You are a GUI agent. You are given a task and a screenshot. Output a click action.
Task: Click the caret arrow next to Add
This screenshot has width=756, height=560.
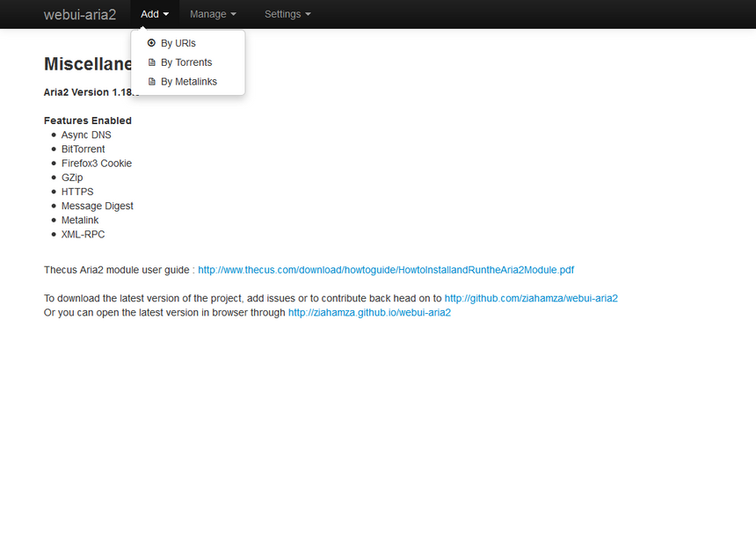click(x=166, y=15)
